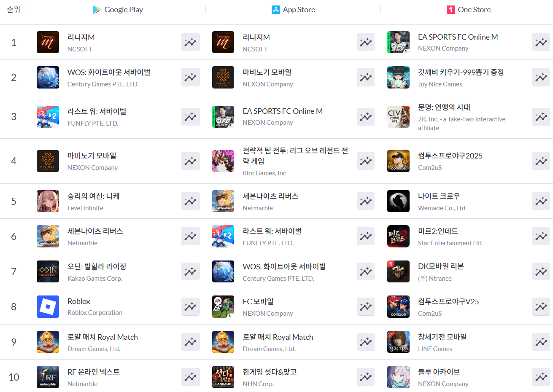Open trend chart for 오딘: 발할라 라이징

[x=190, y=271]
